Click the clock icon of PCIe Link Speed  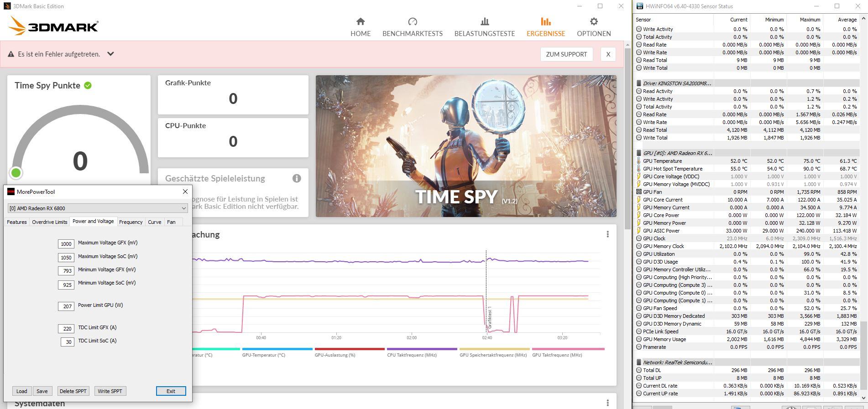639,331
